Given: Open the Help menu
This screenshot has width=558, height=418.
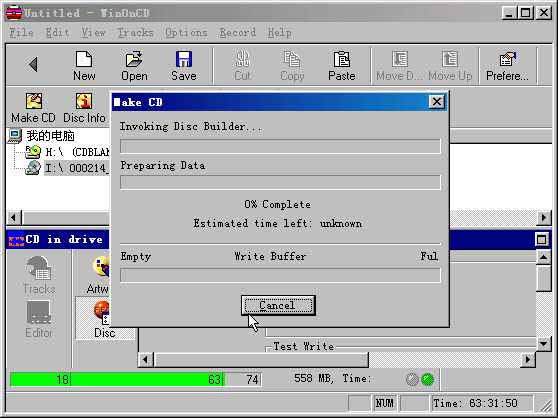Looking at the screenshot, I should [279, 32].
